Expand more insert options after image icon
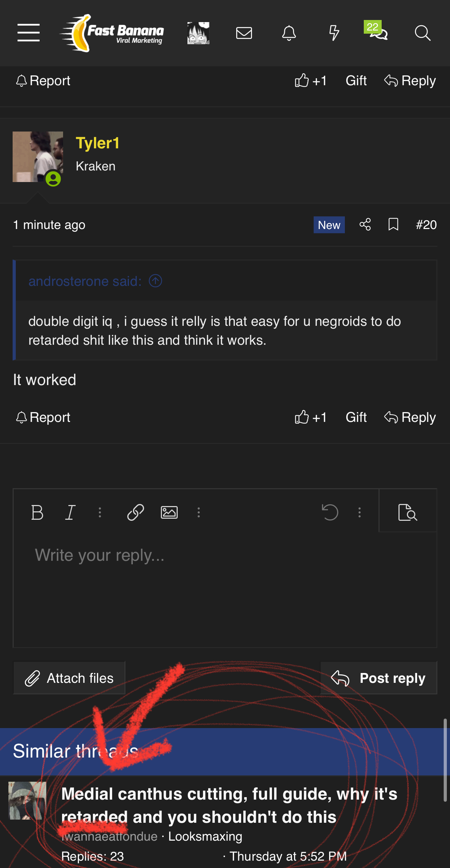The width and height of the screenshot is (450, 868). (x=199, y=512)
